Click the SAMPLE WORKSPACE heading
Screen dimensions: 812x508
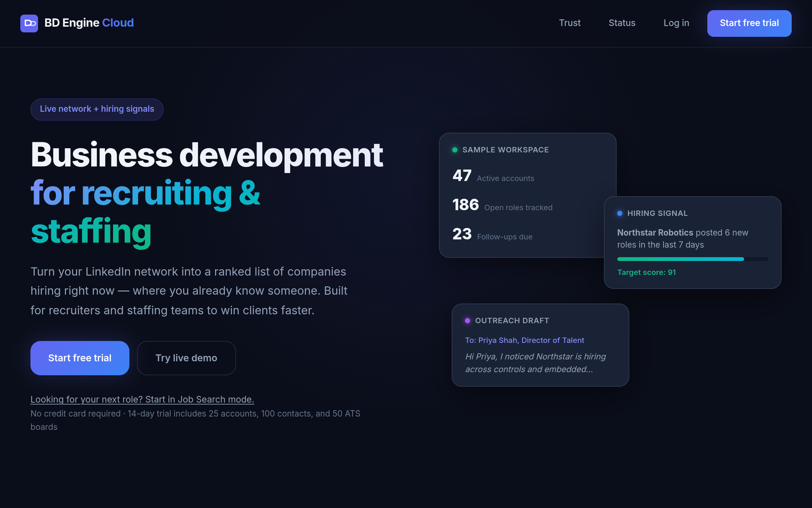click(x=505, y=150)
